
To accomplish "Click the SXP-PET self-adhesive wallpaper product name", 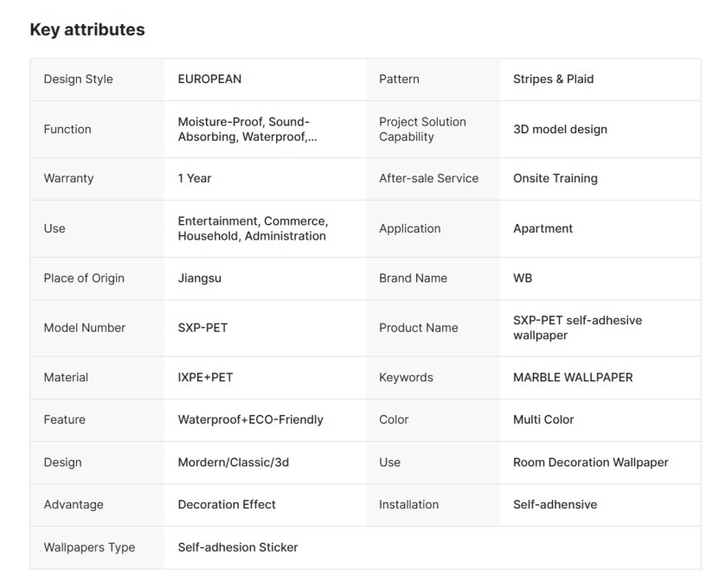I will click(577, 328).
